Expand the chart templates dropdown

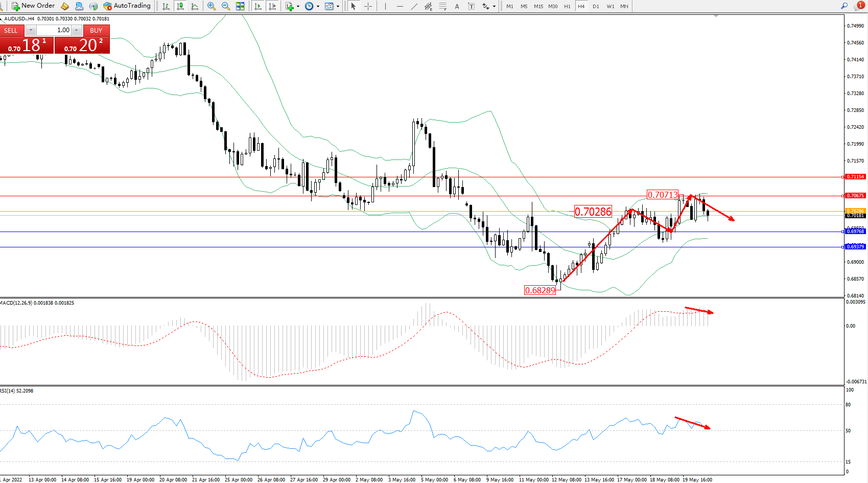[x=338, y=7]
